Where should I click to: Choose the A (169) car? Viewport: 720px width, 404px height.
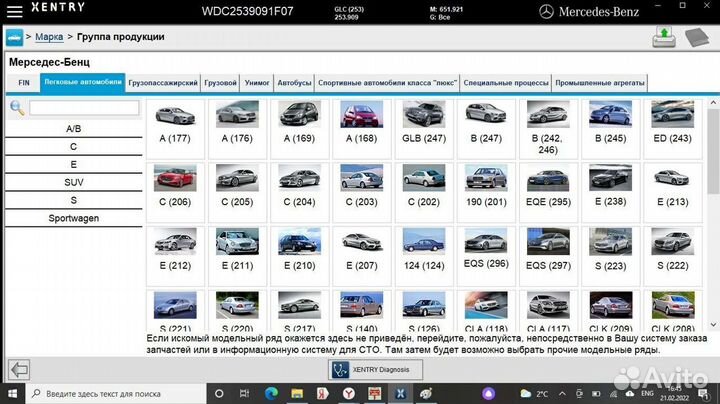point(299,129)
